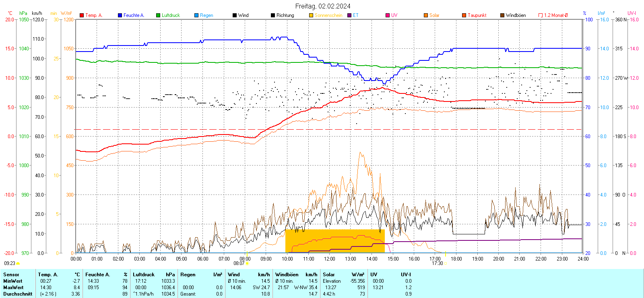Click the sunrise marker at 08:07
The height and width of the screenshot is (298, 644).
pyautogui.click(x=247, y=263)
